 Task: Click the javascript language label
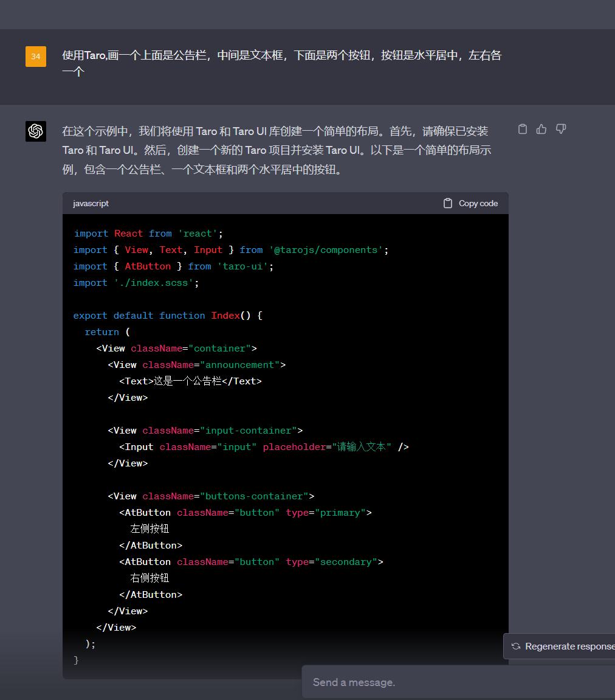coord(91,204)
